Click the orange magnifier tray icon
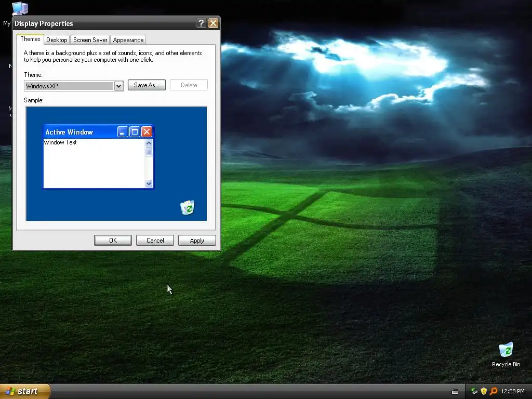The height and width of the screenshot is (399, 532). click(x=494, y=391)
